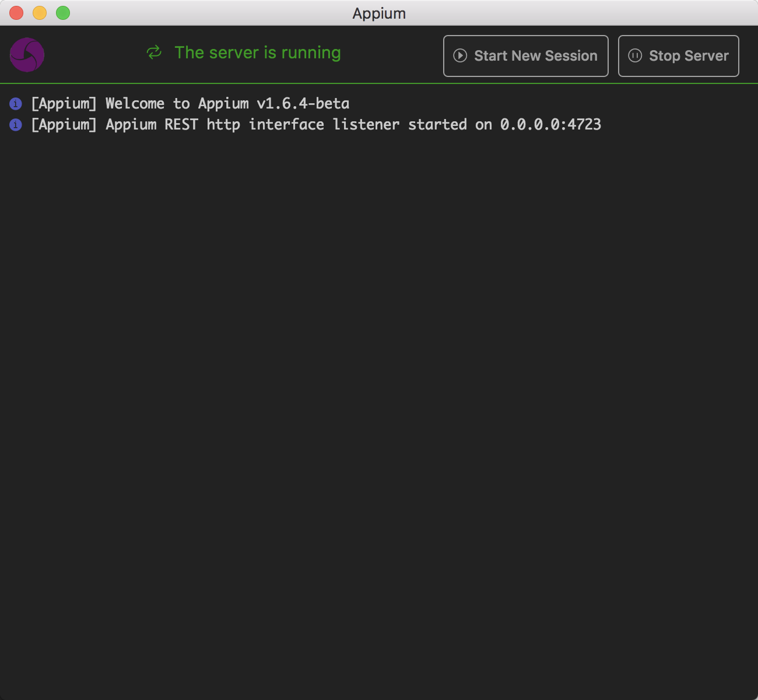Click info icon beside Welcome to Appium line
This screenshot has width=758, height=700.
click(x=16, y=104)
